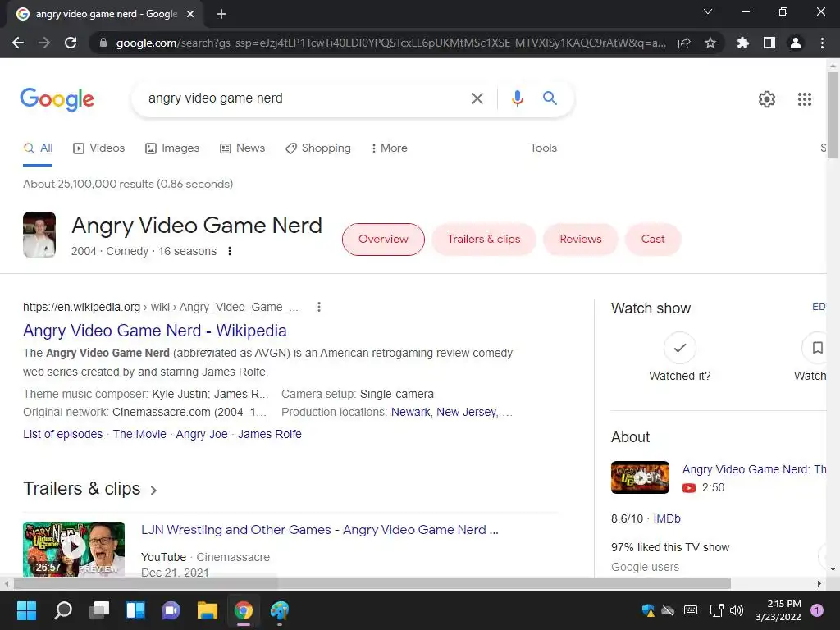This screenshot has height=630, width=840.
Task: Click the horizontal scrollbar thumb
Action: click(372, 583)
